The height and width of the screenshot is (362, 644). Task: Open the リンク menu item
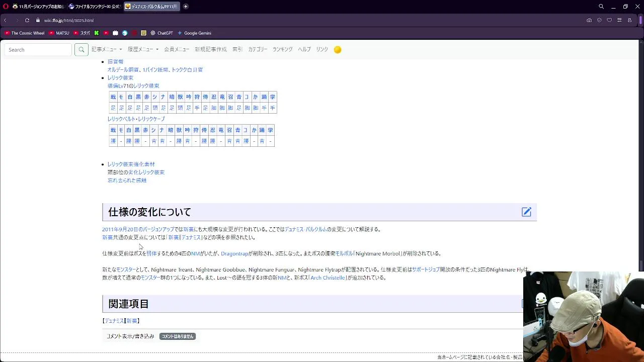click(322, 50)
